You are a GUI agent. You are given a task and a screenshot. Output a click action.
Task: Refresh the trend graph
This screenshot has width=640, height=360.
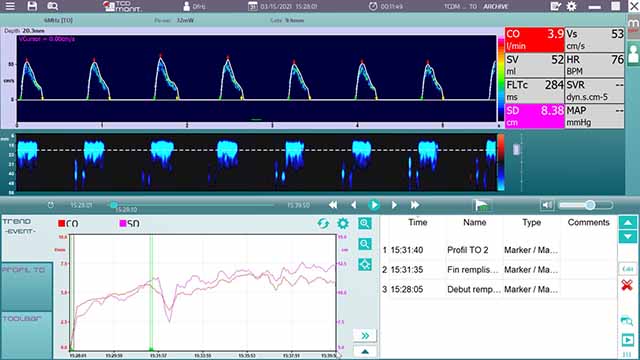pyautogui.click(x=323, y=223)
